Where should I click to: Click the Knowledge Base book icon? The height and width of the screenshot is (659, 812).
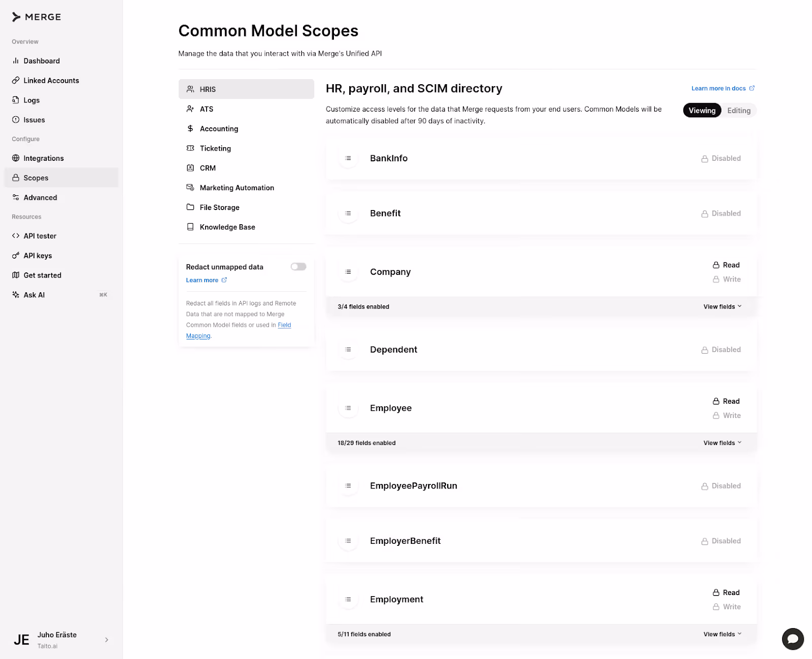tap(190, 227)
